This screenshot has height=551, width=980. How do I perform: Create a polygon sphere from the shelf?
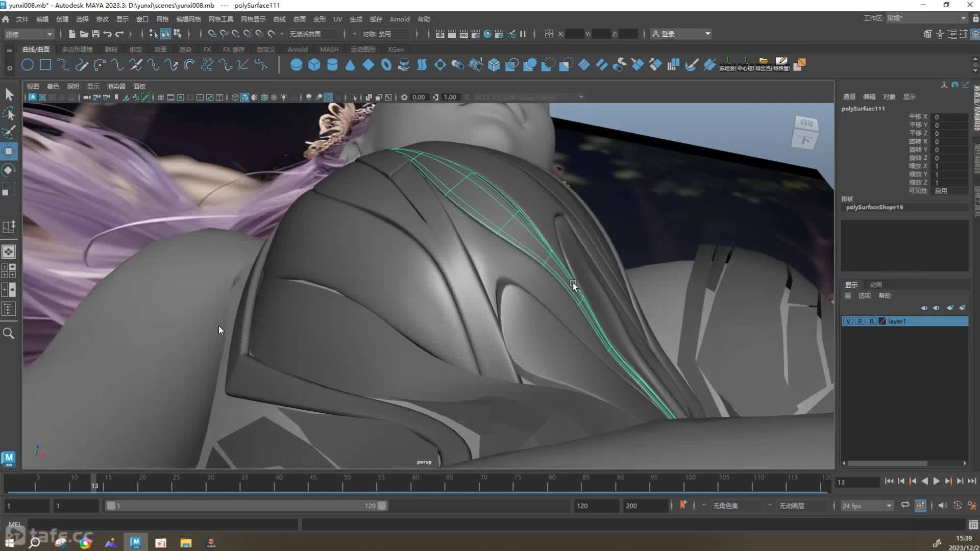pos(296,65)
